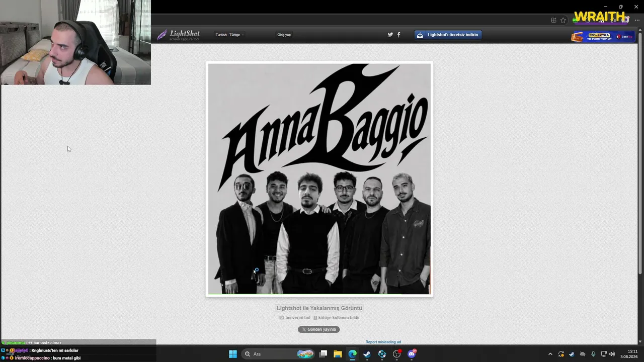Screen dimensions: 644x362
Task: Click the sync update tray icon
Action: pos(561,354)
